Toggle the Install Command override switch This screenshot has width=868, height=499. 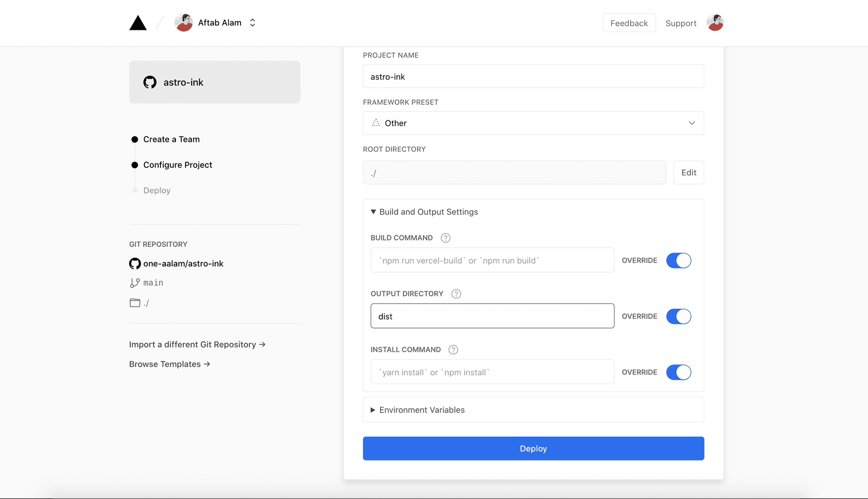point(679,372)
